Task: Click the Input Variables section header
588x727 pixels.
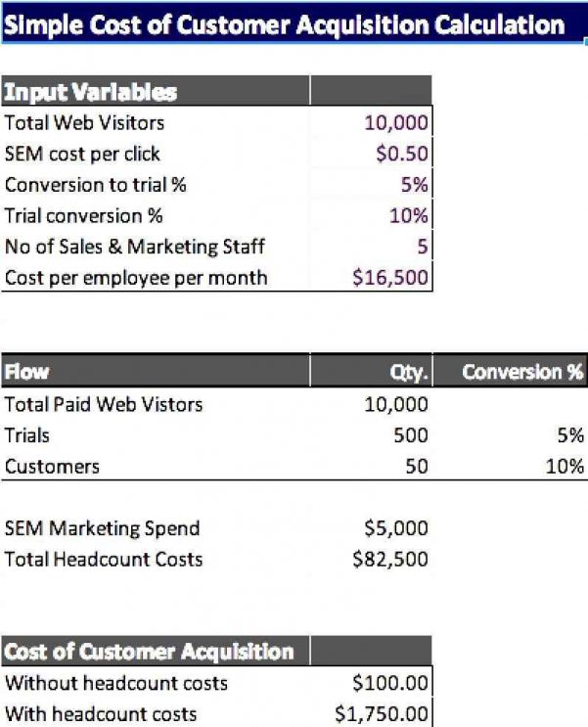Action: (x=156, y=91)
